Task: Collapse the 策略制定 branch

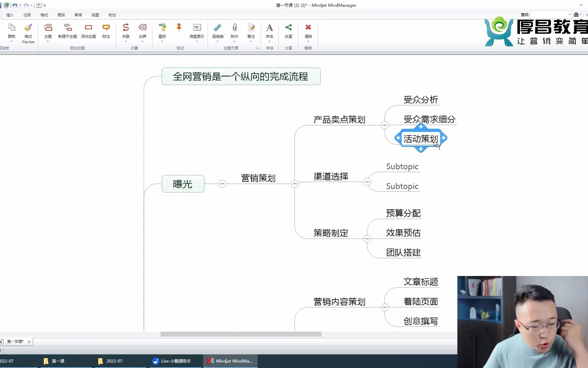Action: click(367, 239)
